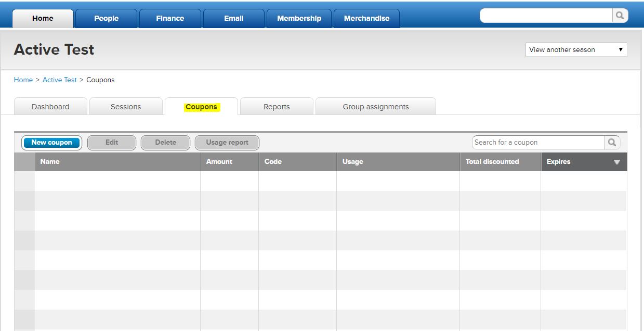The image size is (644, 331).
Task: Click the coupon search magnifier icon
Action: click(x=612, y=142)
